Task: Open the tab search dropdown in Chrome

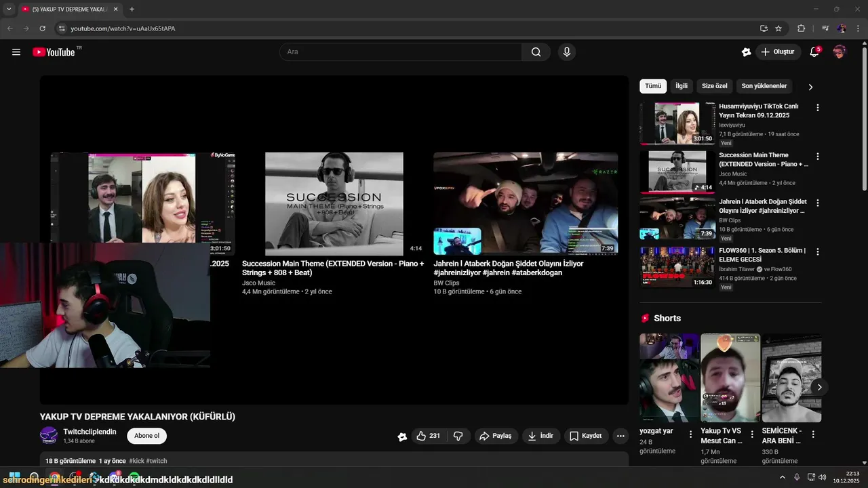Action: click(9, 9)
